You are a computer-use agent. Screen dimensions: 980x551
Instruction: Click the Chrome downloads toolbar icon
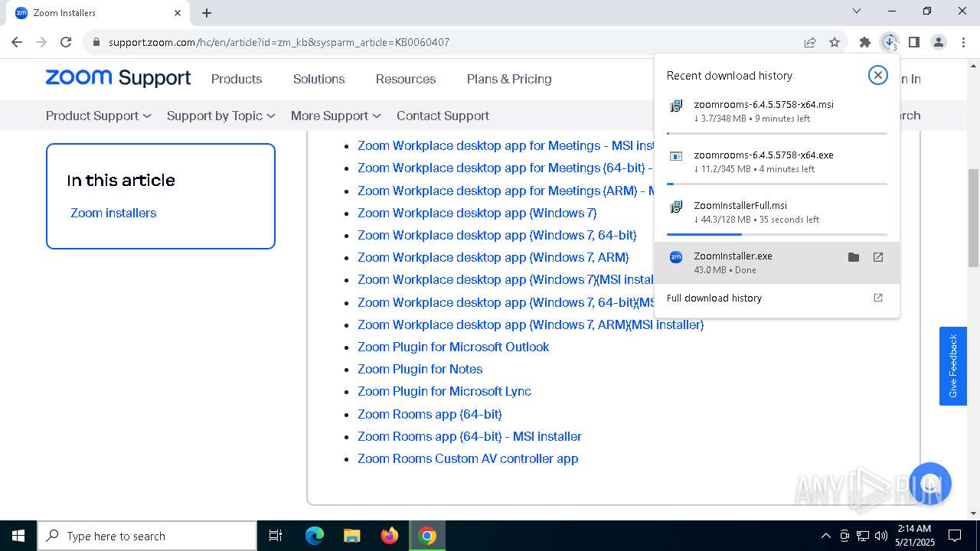[x=889, y=42]
